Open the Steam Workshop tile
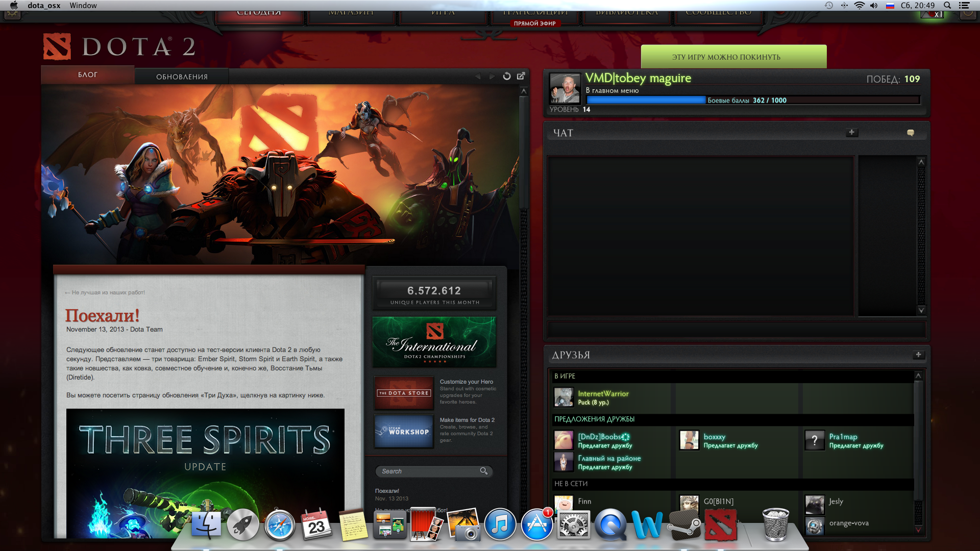Image resolution: width=980 pixels, height=551 pixels. pyautogui.click(x=404, y=431)
